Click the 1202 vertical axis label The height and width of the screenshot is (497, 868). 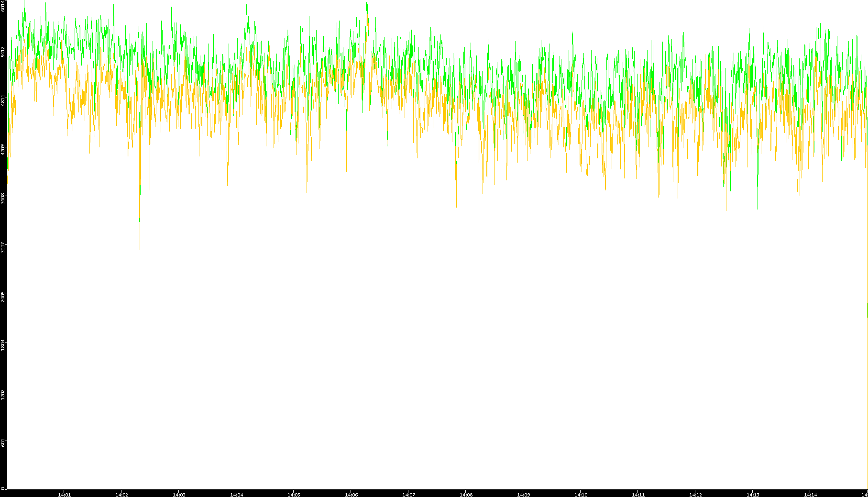[x=3, y=394]
